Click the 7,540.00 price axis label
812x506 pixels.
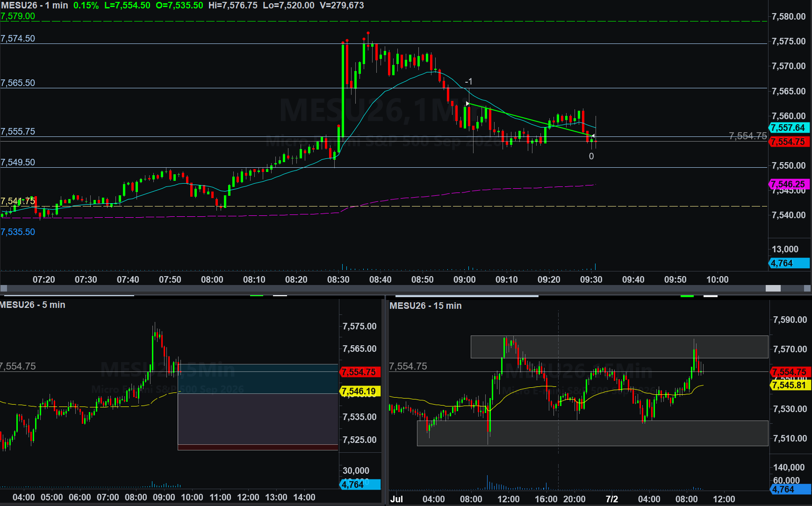pyautogui.click(x=789, y=215)
